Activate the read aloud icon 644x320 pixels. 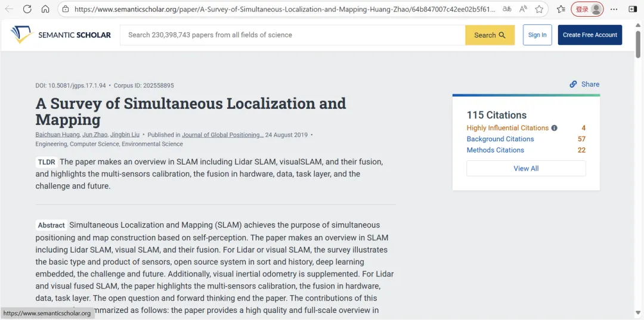[x=523, y=9]
